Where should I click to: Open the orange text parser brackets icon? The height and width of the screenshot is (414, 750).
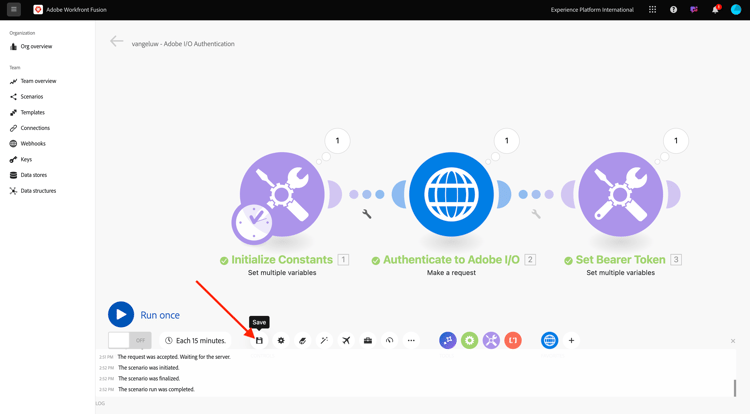click(513, 340)
